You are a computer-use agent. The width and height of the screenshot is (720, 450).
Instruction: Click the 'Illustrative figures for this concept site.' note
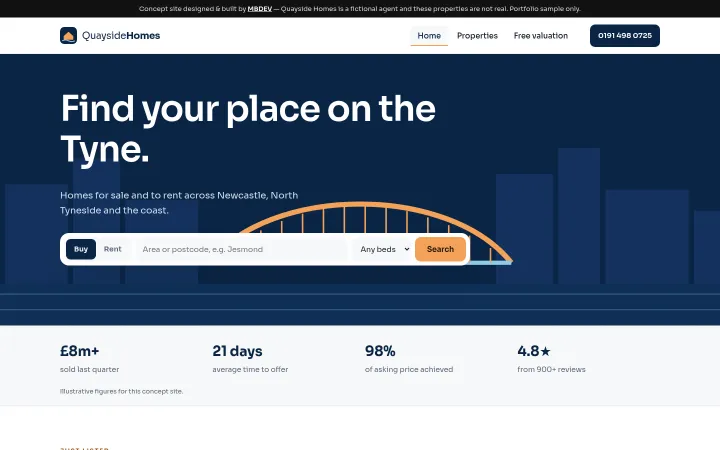122,391
